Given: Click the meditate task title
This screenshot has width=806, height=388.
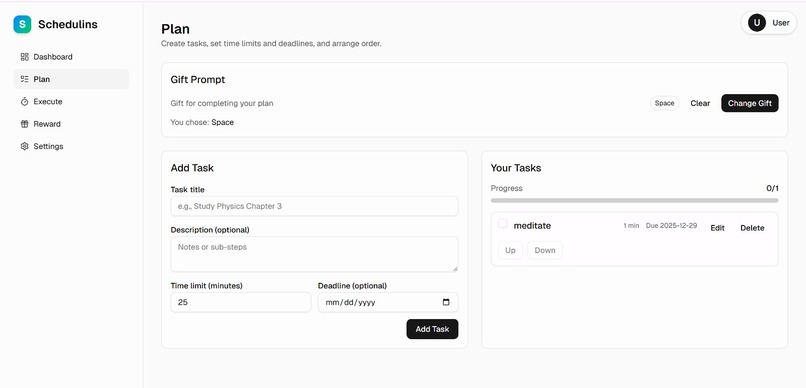Looking at the screenshot, I should [x=532, y=226].
